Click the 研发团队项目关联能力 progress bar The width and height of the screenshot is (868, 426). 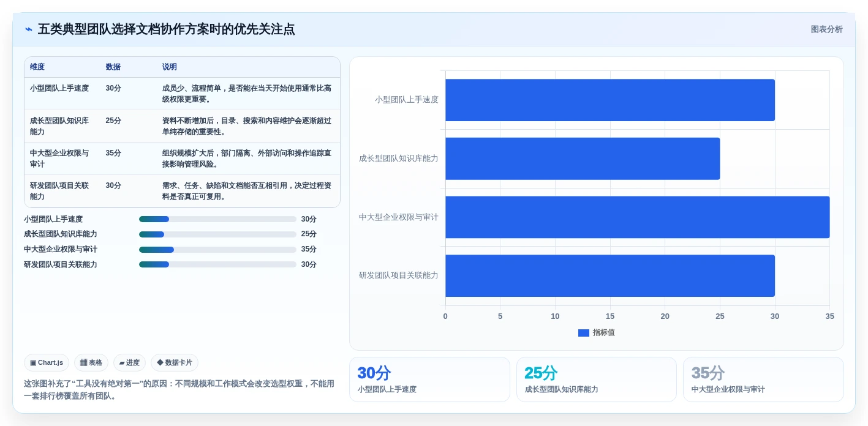click(217, 264)
